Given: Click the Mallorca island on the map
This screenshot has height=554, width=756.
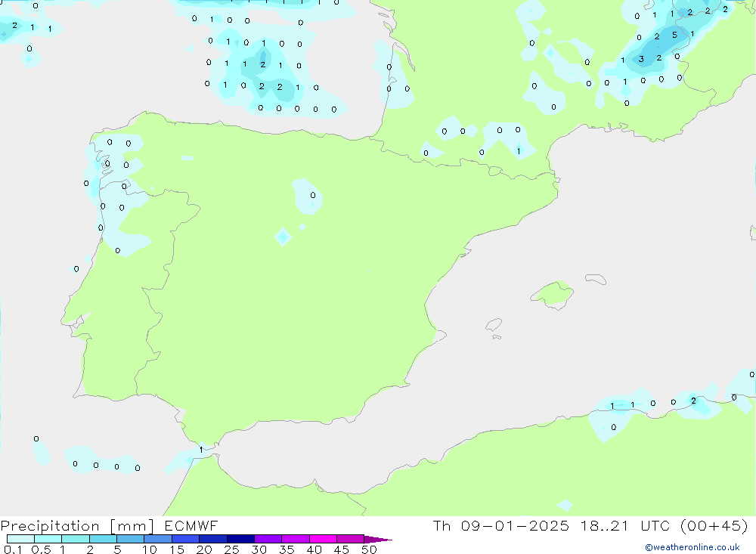Looking at the screenshot, I should point(552,293).
